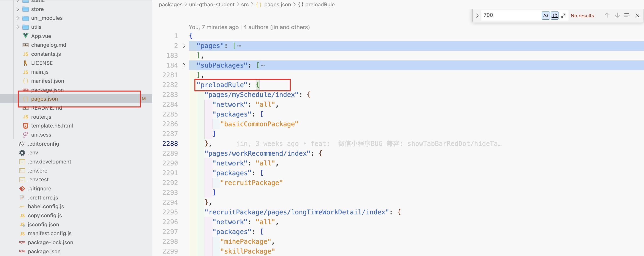Open .editorconfig file
The width and height of the screenshot is (644, 256).
[43, 144]
